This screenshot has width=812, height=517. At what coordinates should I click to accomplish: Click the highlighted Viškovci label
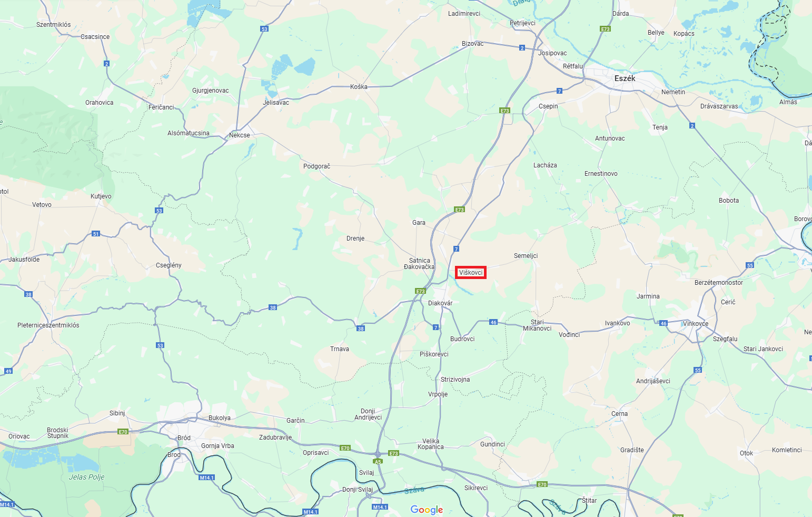tap(471, 273)
